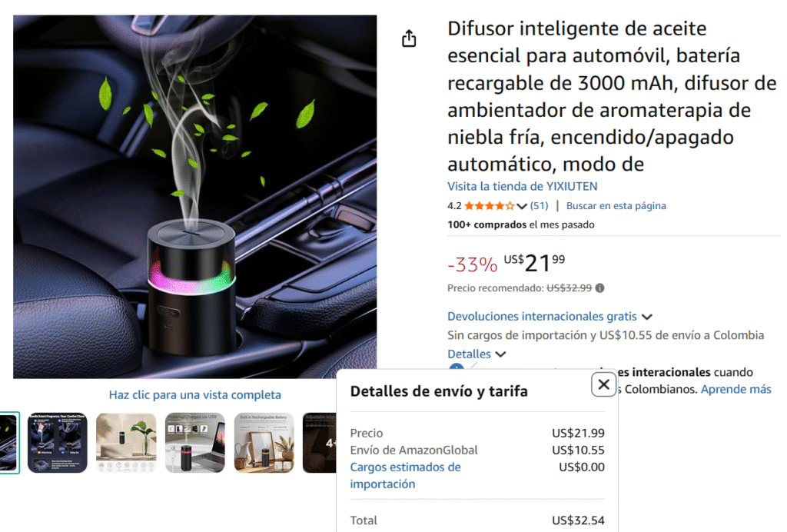Select the rechargeable battery shelf thumbnail

(x=264, y=443)
